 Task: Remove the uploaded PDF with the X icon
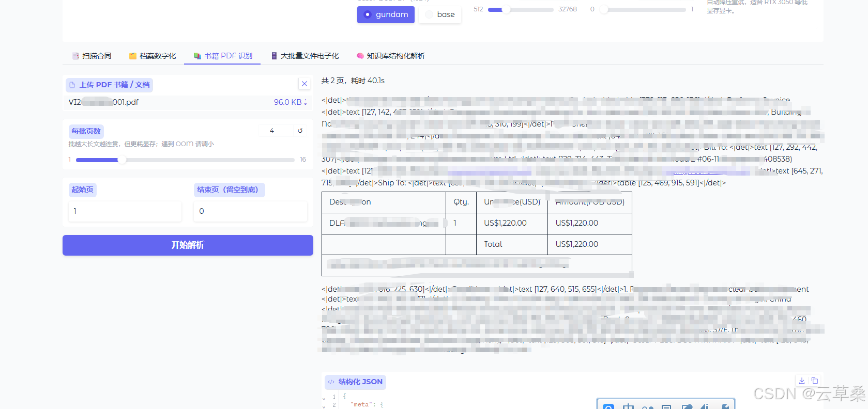coord(304,84)
